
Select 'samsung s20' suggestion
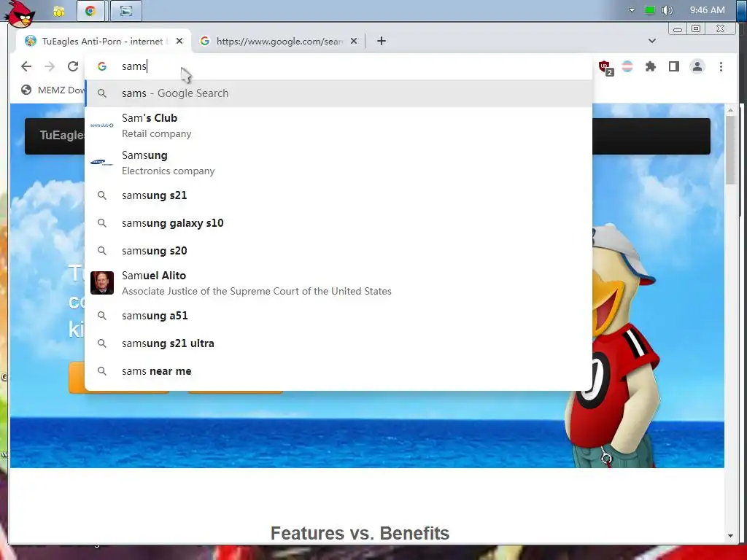338,251
